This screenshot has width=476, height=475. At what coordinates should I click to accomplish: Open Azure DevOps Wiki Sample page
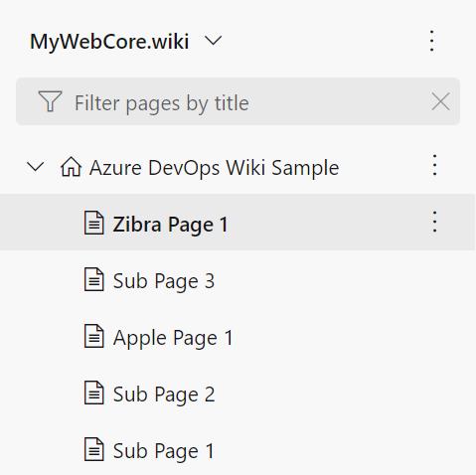214,167
